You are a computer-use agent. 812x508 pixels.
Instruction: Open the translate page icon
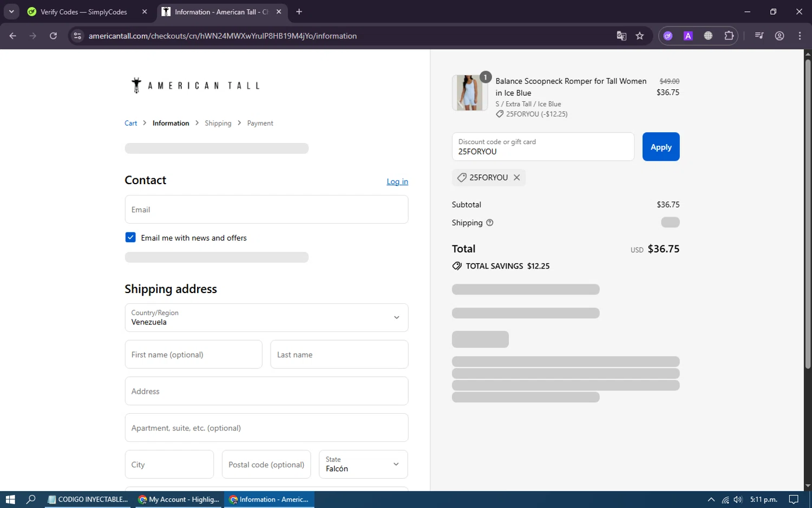pos(621,36)
